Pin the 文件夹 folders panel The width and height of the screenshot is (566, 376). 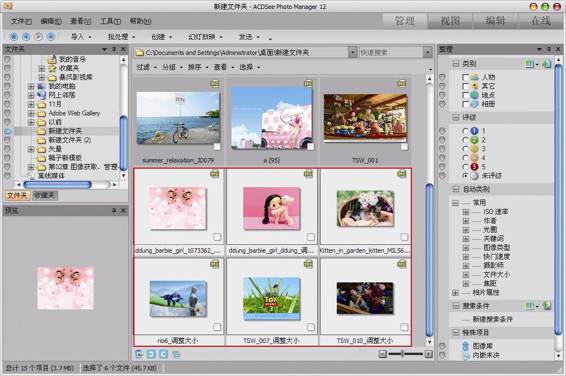(114, 49)
